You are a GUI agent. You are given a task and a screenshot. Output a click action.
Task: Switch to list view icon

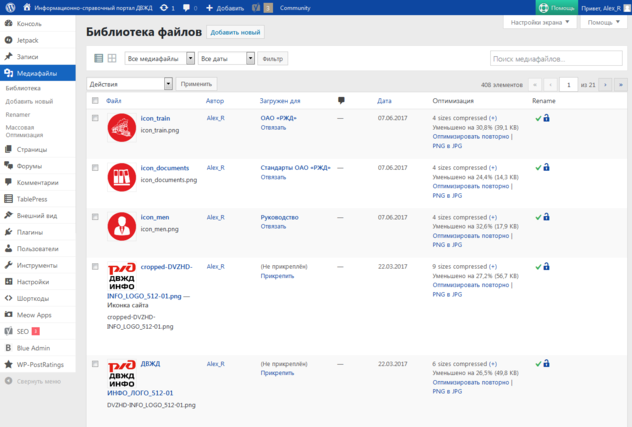click(x=97, y=59)
